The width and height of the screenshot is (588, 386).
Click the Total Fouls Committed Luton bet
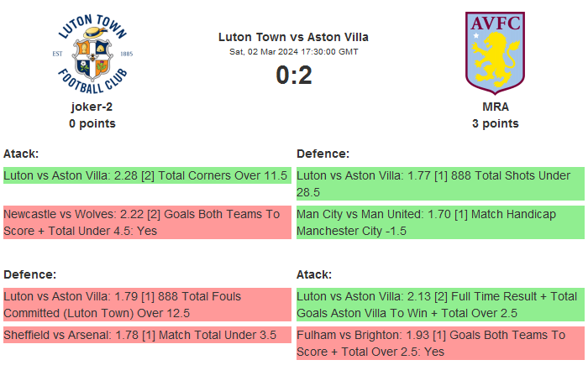(x=146, y=305)
